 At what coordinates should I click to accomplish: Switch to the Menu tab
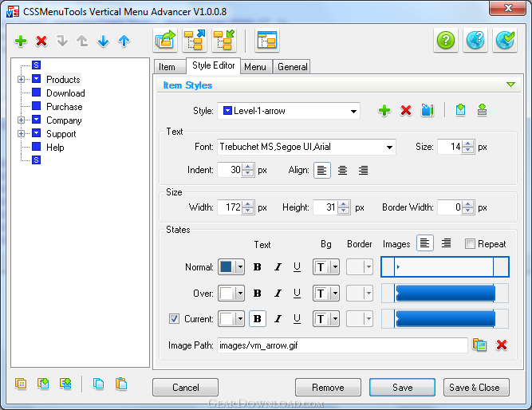[256, 67]
